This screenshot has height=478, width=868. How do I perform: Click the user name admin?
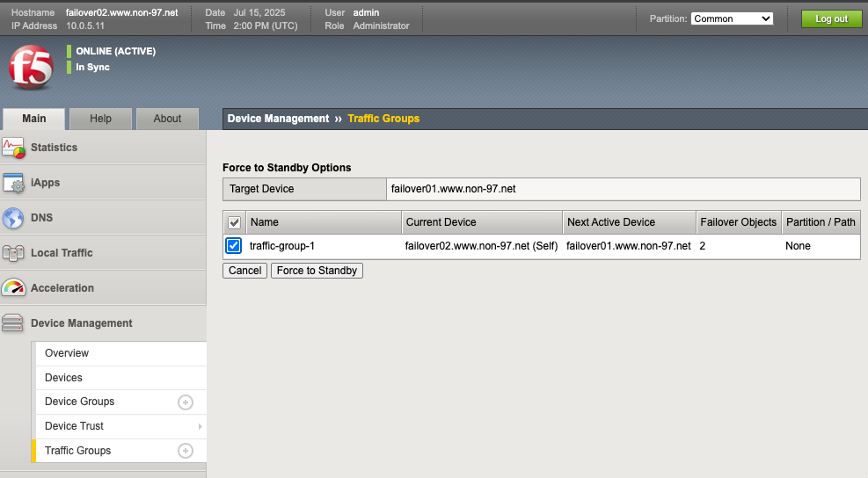pyautogui.click(x=366, y=12)
